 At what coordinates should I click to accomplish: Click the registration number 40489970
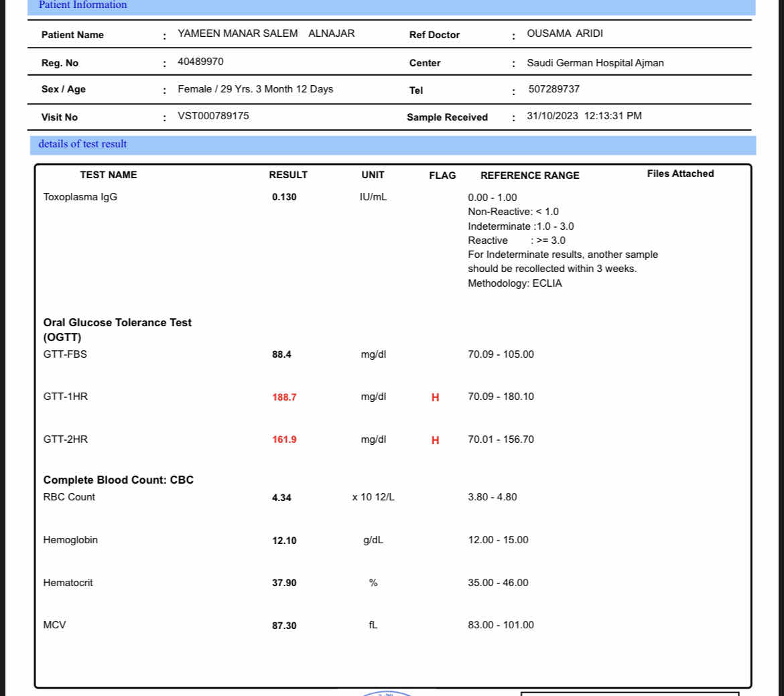[200, 62]
